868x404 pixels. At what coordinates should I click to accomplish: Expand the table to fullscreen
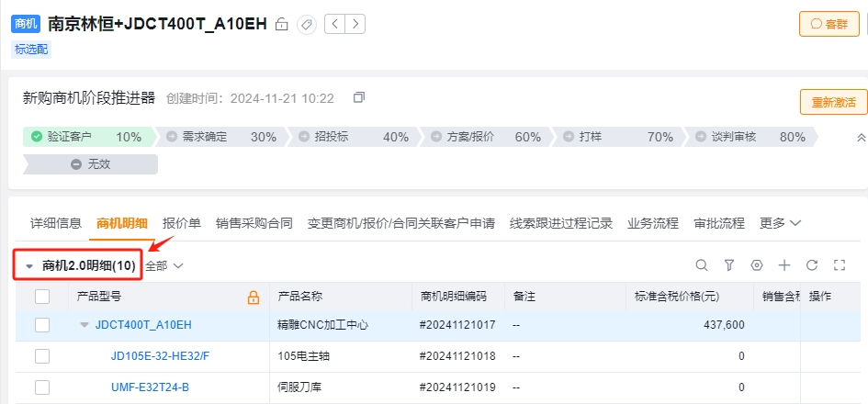coord(840,265)
